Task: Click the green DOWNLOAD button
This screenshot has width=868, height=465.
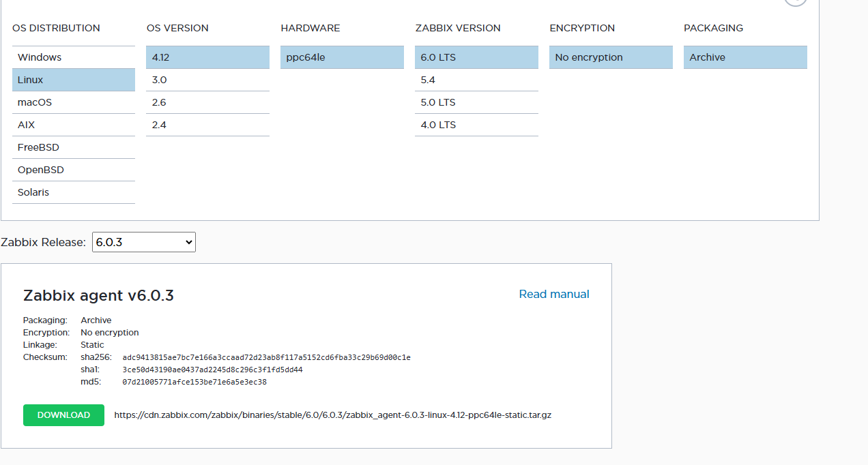Action: 63,415
